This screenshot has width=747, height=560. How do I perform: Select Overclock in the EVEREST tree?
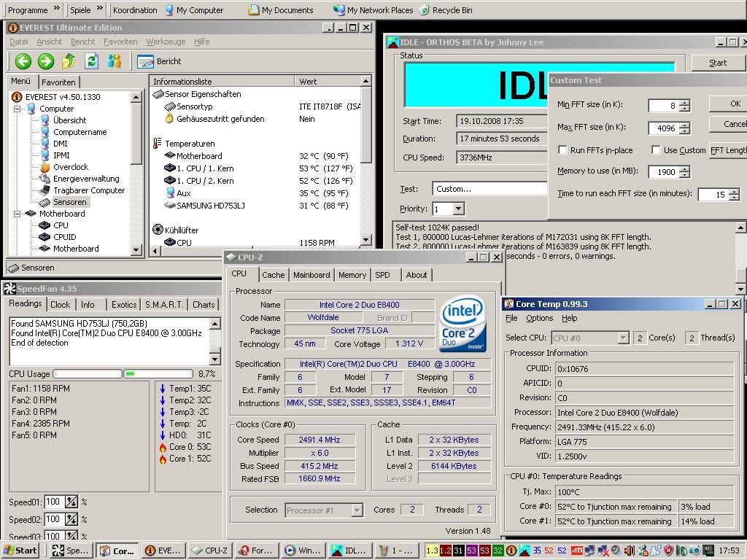(x=70, y=167)
